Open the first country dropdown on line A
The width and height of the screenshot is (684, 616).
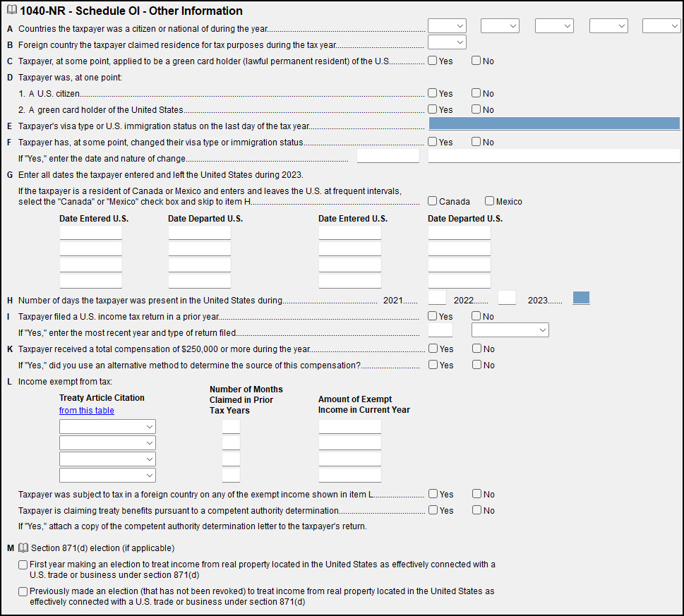(x=447, y=26)
